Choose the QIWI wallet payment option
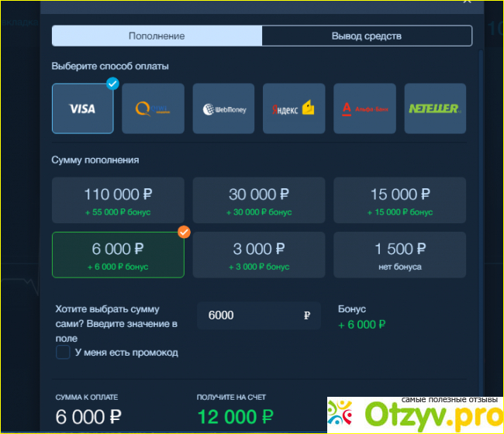 point(153,109)
